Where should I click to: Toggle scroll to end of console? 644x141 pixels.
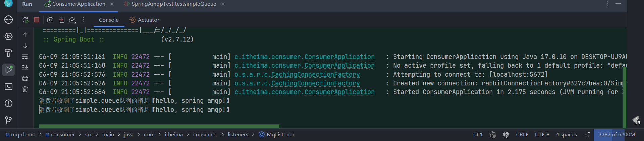tap(25, 67)
